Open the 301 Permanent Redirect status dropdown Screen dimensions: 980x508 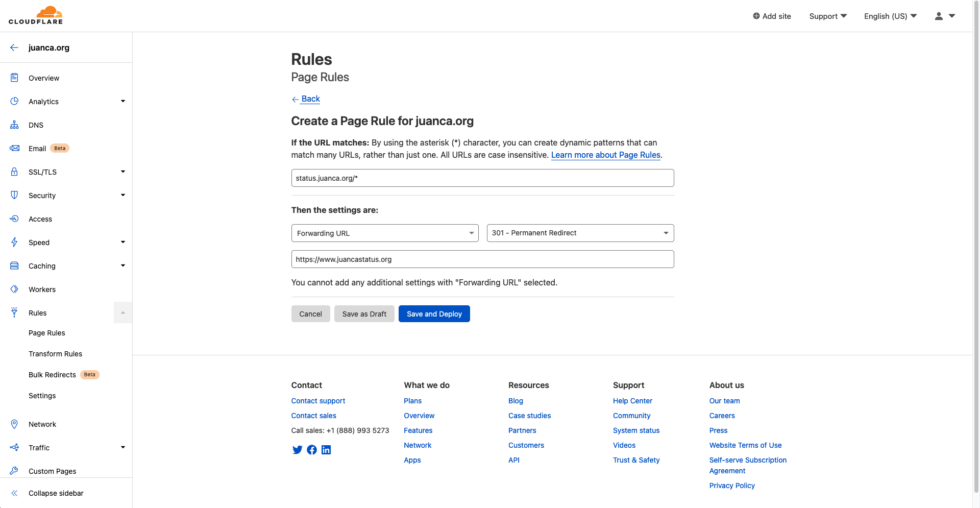point(580,233)
